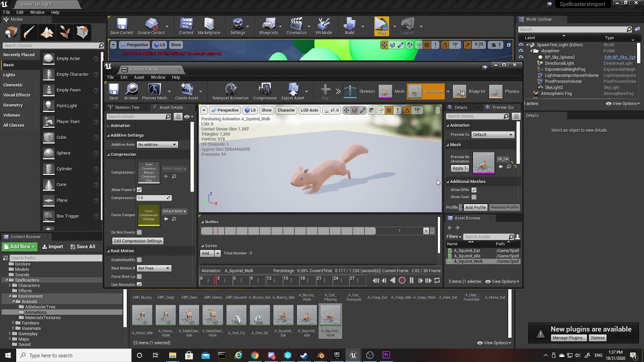The height and width of the screenshot is (362, 644).
Task: Click Browse in the animation editor toolbar
Action: (131, 92)
